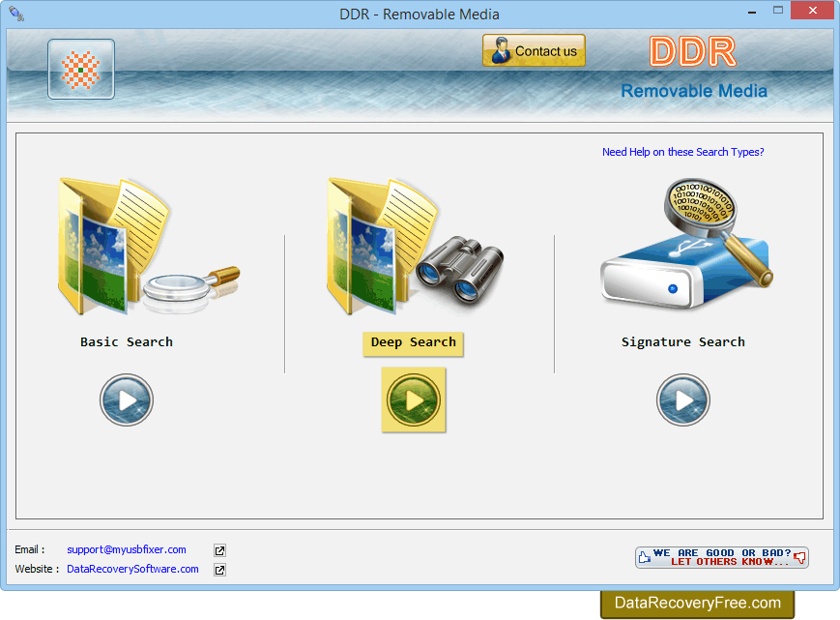Viewport: 840px width, 620px height.
Task: Open the title bar application icon menu
Action: click(16, 14)
